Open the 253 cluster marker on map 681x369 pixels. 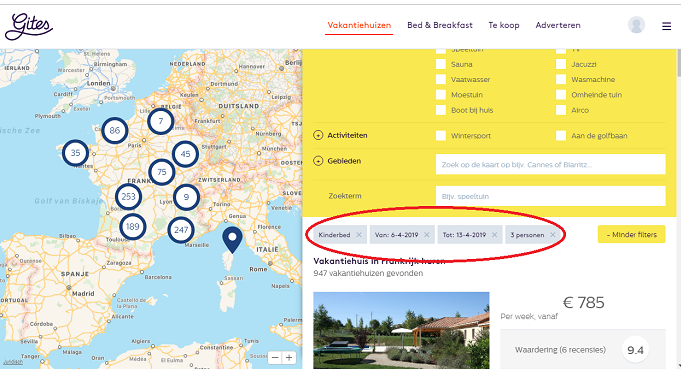click(x=129, y=197)
